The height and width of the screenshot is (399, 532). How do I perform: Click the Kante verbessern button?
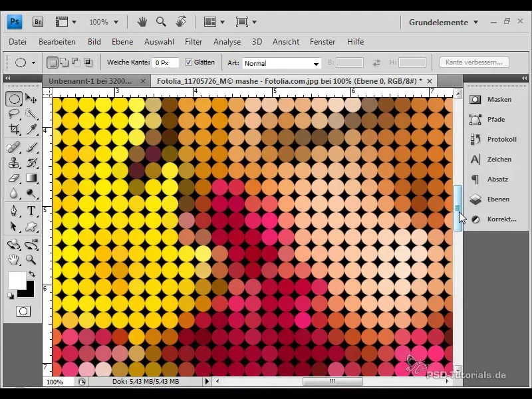pyautogui.click(x=474, y=63)
